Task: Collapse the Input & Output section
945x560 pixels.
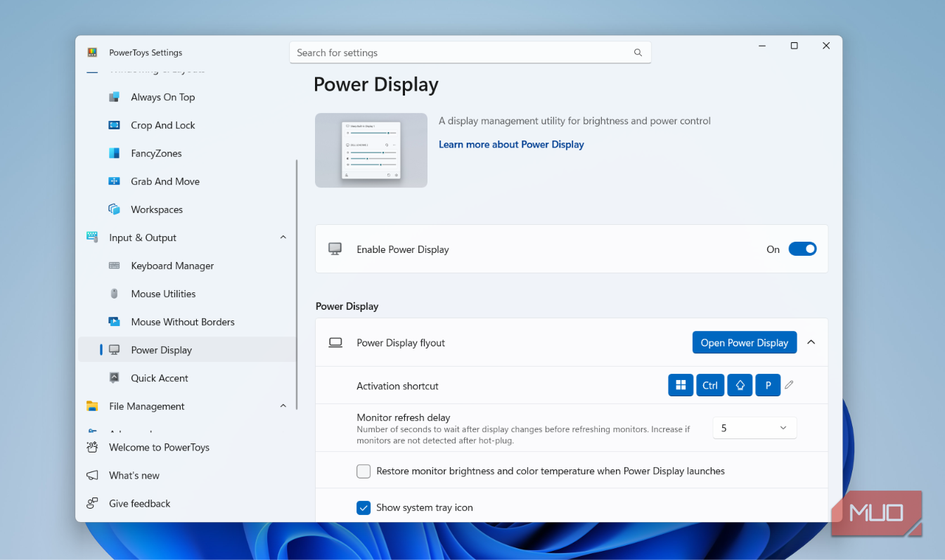Action: click(x=283, y=237)
